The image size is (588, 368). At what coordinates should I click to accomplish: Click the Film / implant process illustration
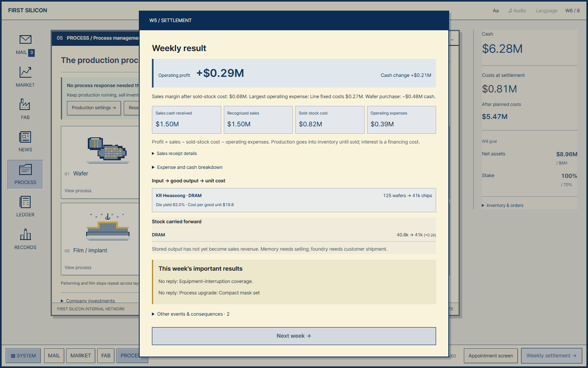coord(108,226)
